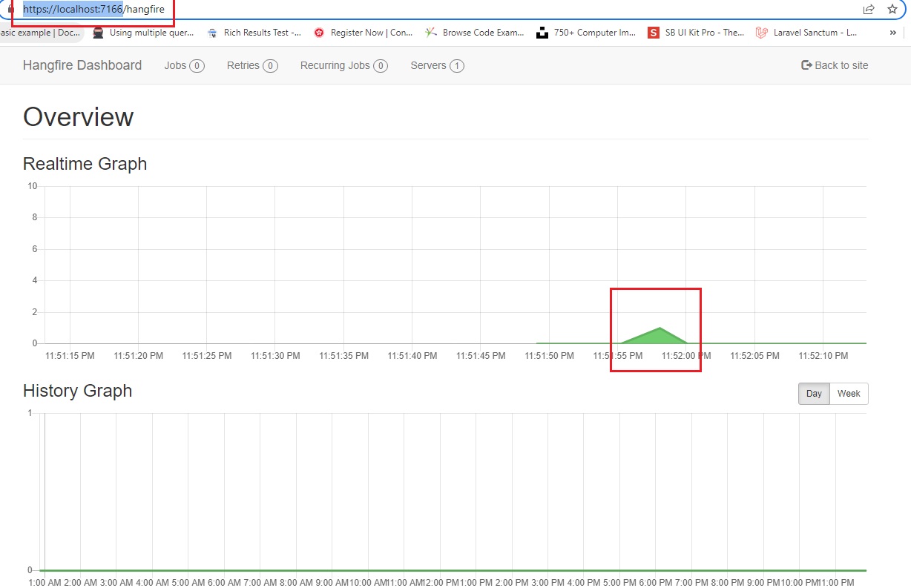Open the Recurring Jobs tab
Screen dimensions: 911x588
(x=344, y=65)
